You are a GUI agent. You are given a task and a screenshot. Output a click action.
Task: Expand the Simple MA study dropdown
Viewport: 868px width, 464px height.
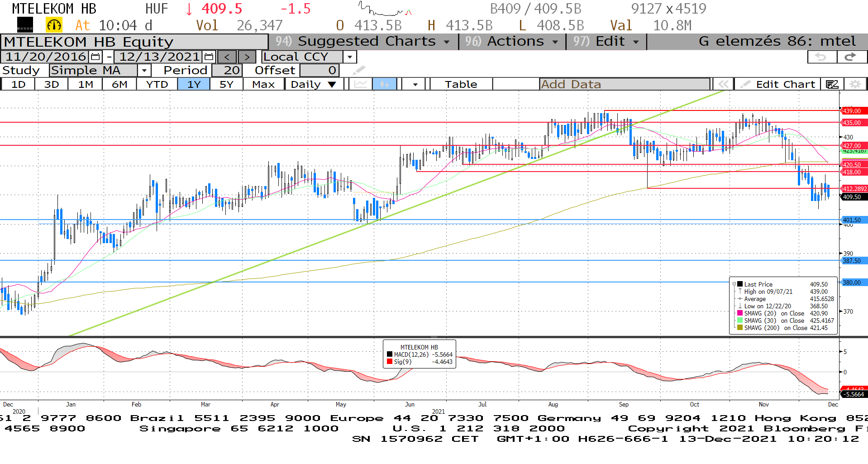point(144,71)
